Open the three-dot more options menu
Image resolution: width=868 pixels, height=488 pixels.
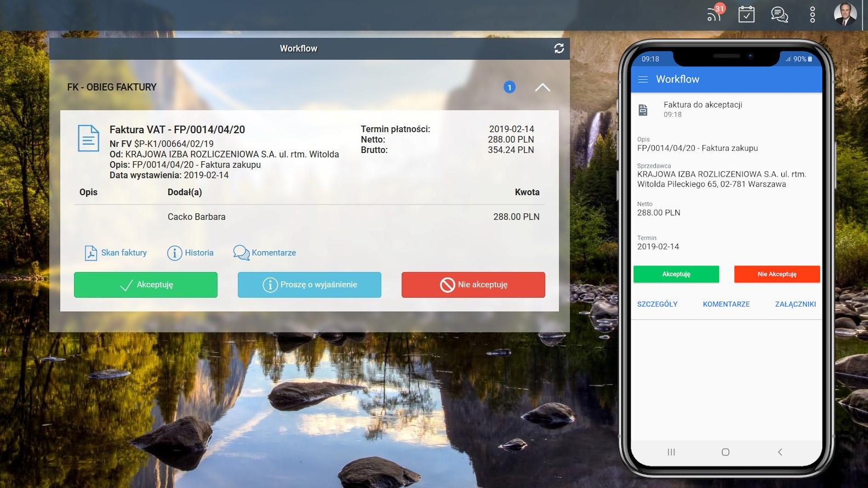tap(812, 14)
